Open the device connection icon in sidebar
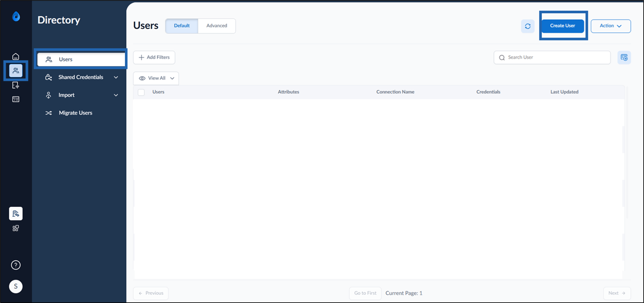644x303 pixels. tap(16, 85)
